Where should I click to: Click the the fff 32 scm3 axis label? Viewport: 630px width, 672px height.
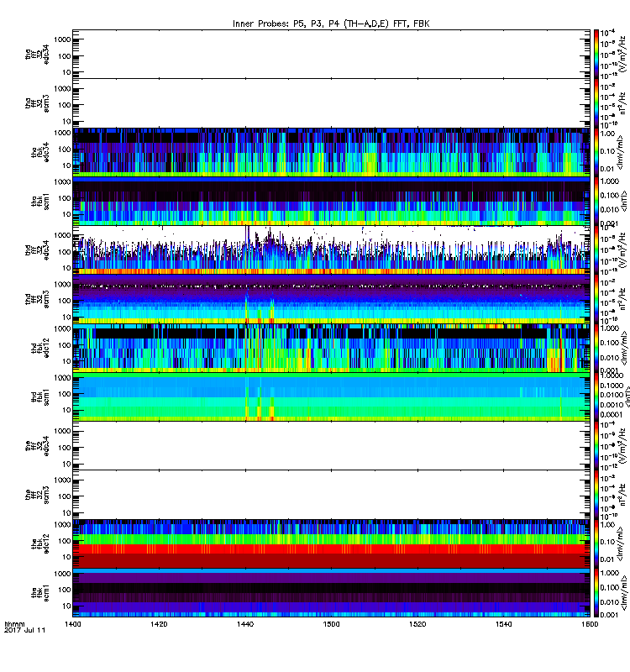37,495
